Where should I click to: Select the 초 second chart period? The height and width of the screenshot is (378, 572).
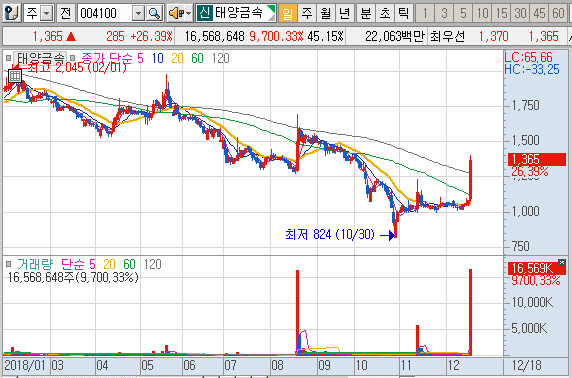coord(384,14)
